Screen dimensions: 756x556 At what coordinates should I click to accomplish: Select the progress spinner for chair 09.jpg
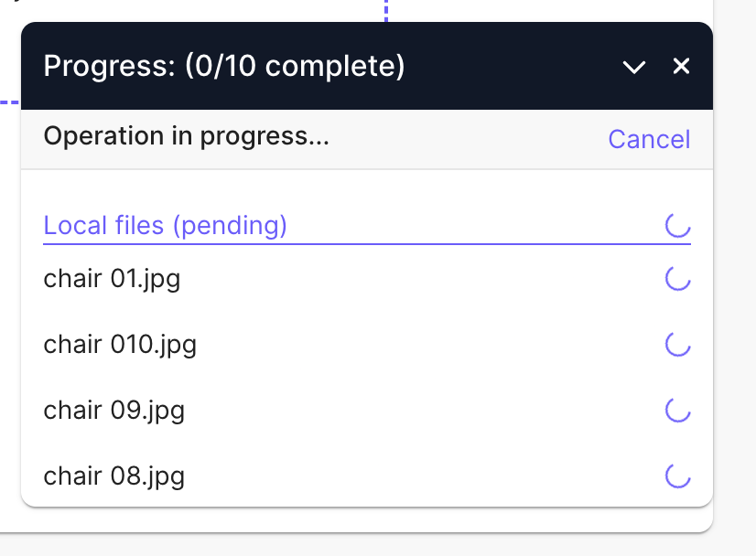[x=677, y=410]
